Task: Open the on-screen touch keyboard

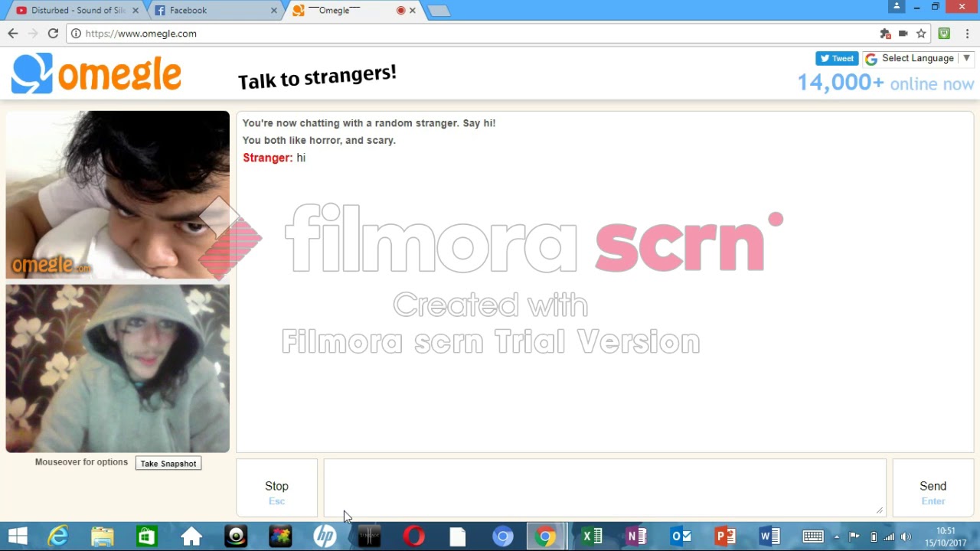Action: [813, 536]
